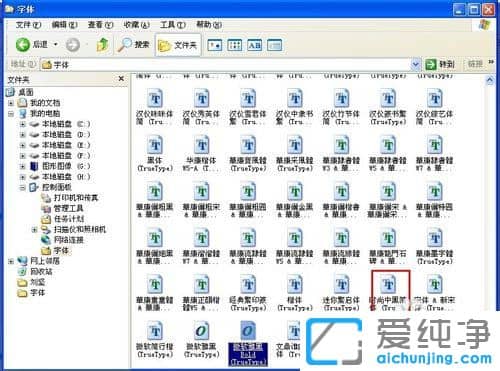This screenshot has width=500, height=371.
Task: Click the AB similarity view icon
Action: click(x=254, y=45)
